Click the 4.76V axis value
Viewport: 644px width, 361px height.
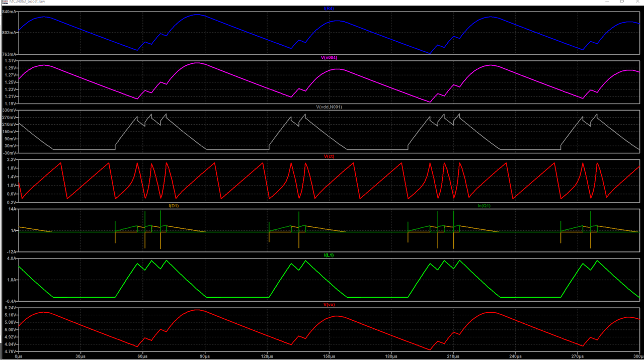pos(12,351)
